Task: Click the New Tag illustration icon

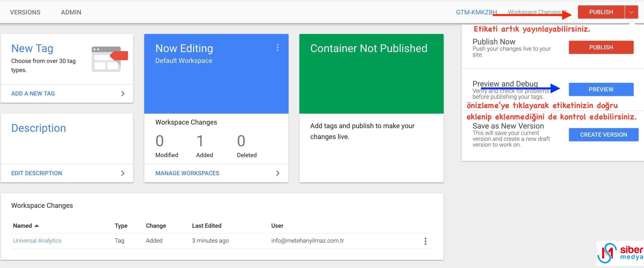Action: point(110,59)
